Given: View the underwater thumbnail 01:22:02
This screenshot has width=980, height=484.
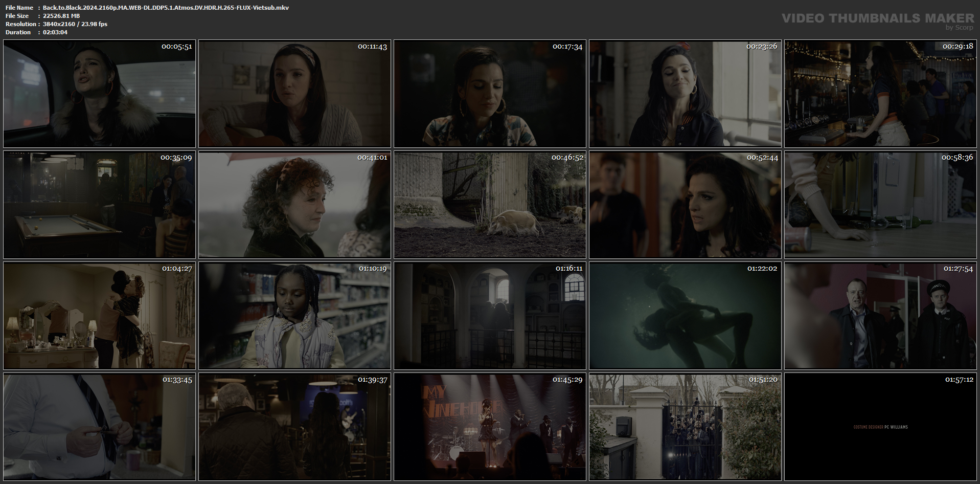Looking at the screenshot, I should [x=685, y=316].
